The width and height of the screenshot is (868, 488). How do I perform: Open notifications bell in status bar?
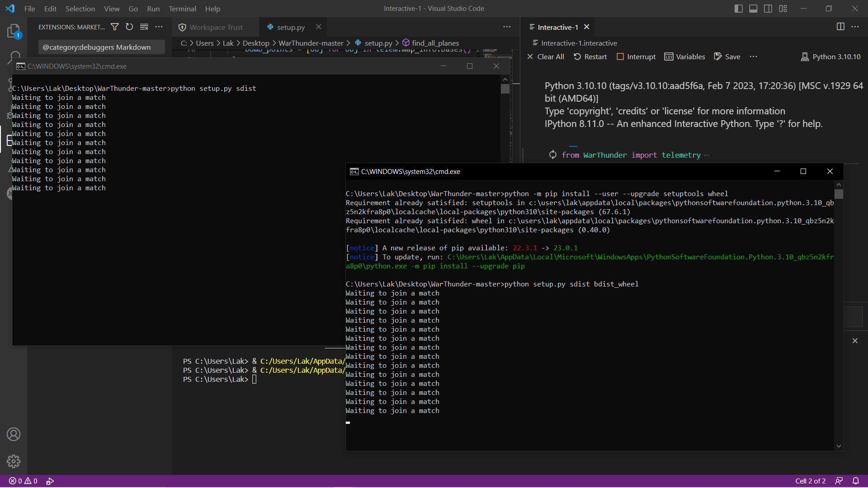pos(856,481)
